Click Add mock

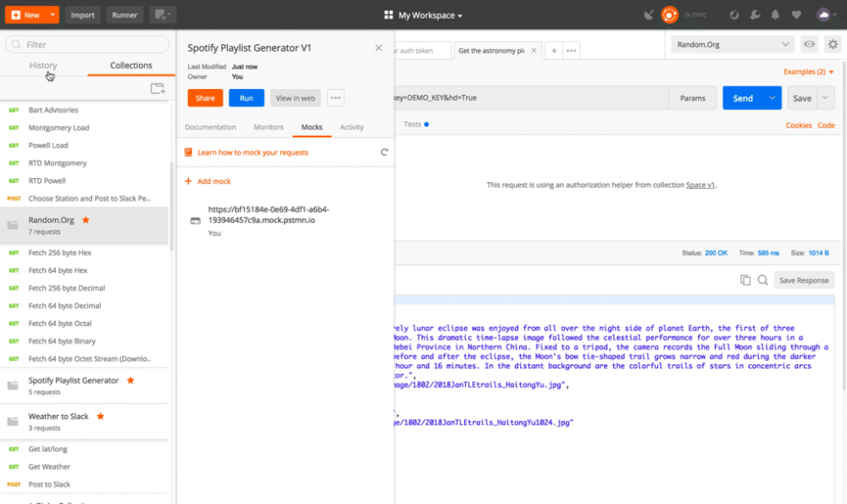click(208, 181)
